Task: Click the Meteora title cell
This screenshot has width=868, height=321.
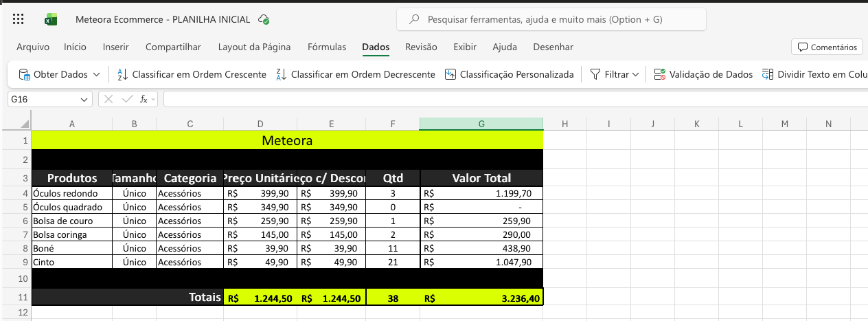Action: point(287,141)
